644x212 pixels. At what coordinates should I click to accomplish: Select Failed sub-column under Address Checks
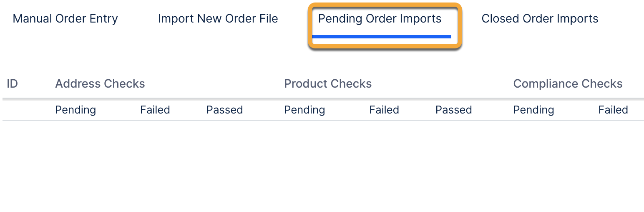tap(155, 110)
